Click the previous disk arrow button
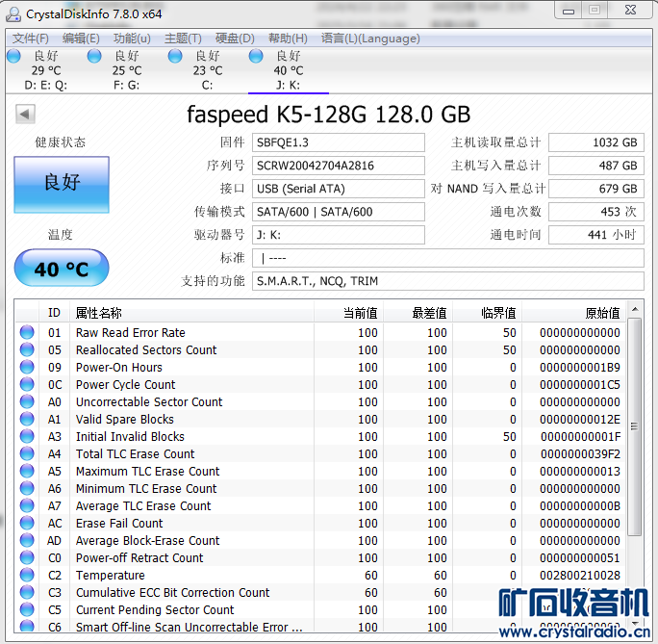The height and width of the screenshot is (644, 658). 24,116
